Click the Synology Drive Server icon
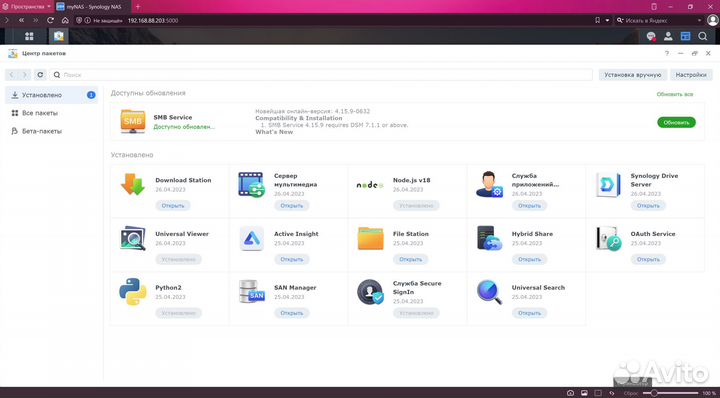 tap(608, 185)
